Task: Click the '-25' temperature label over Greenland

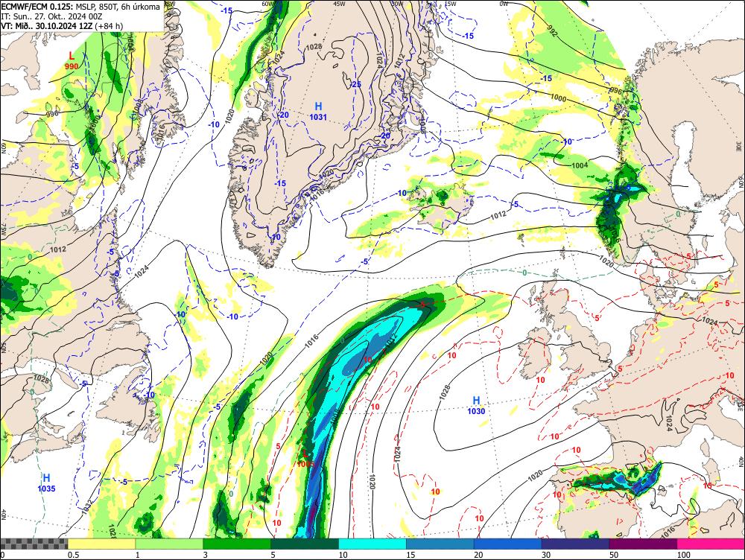Action: coord(355,85)
